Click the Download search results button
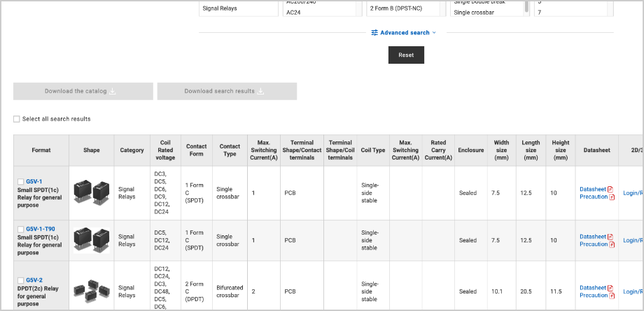 click(227, 91)
